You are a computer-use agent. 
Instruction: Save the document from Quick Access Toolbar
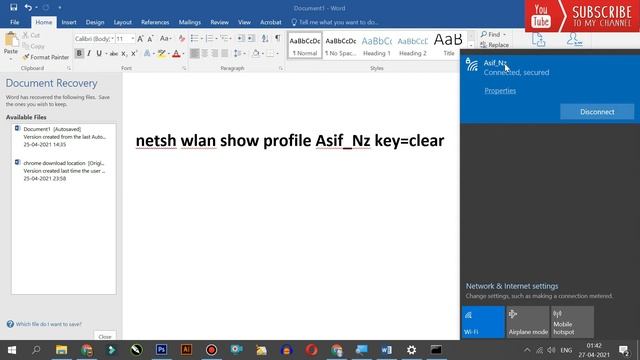13,7
